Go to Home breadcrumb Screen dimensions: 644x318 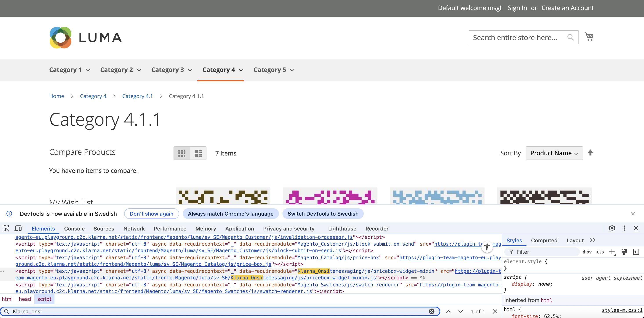pyautogui.click(x=56, y=96)
